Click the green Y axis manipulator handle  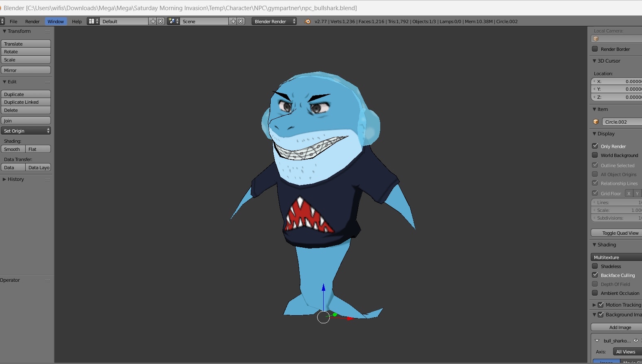pos(335,314)
